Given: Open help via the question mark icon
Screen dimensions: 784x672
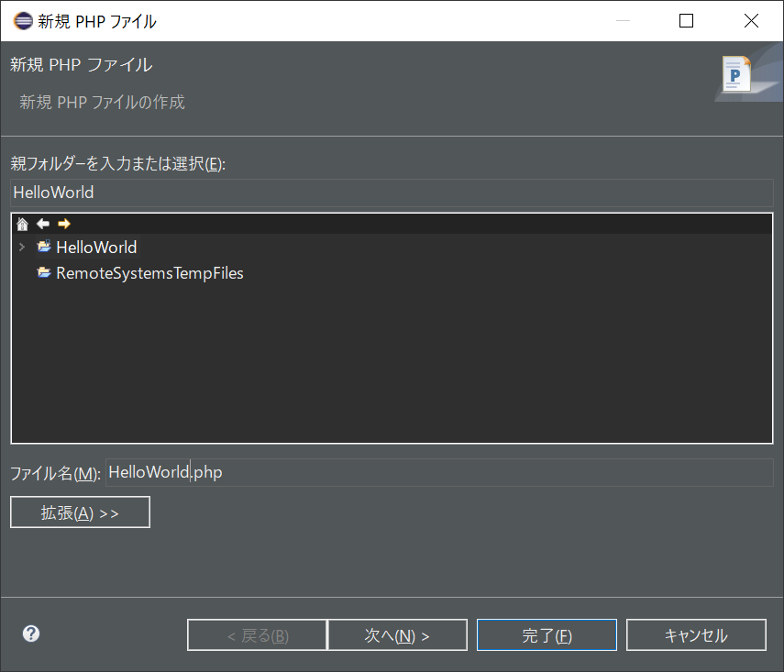Looking at the screenshot, I should click(x=30, y=633).
